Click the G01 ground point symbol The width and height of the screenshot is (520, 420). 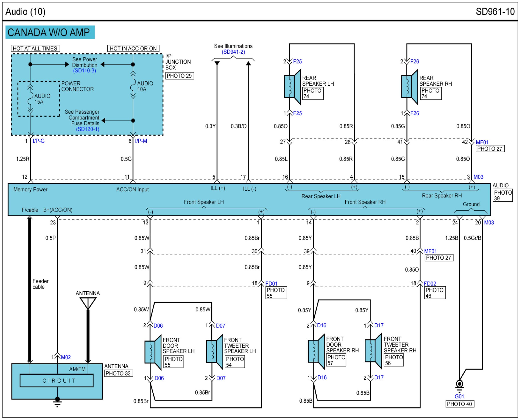point(459,384)
